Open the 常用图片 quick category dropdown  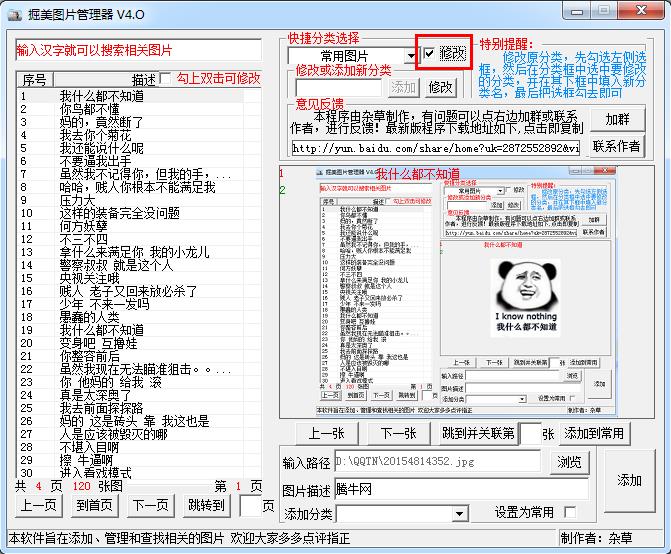click(x=410, y=55)
